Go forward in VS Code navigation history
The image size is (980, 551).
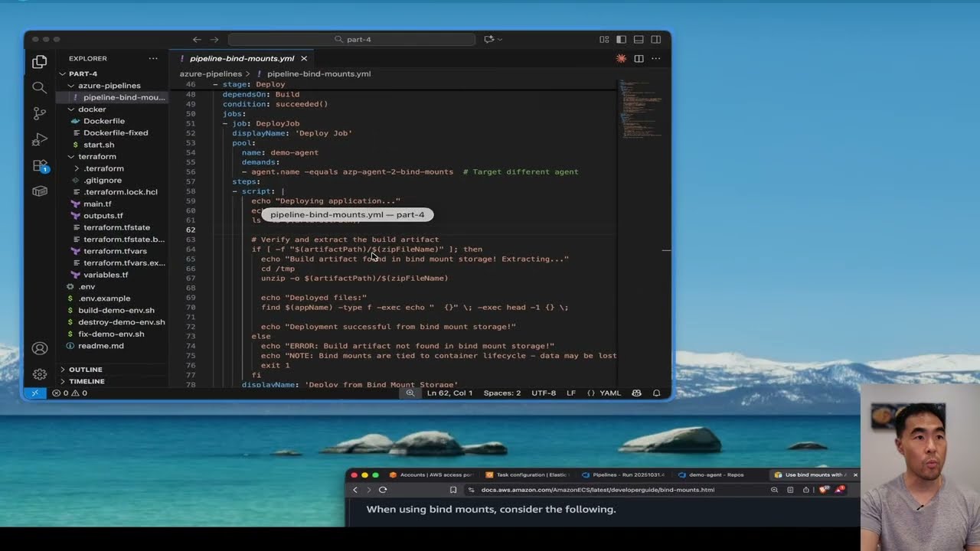(x=214, y=39)
